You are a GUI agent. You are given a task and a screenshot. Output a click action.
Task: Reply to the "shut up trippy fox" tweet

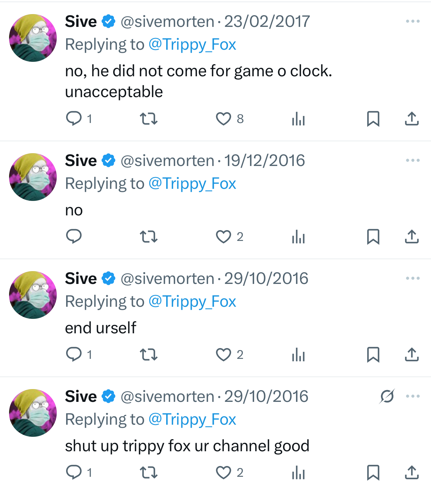[74, 473]
